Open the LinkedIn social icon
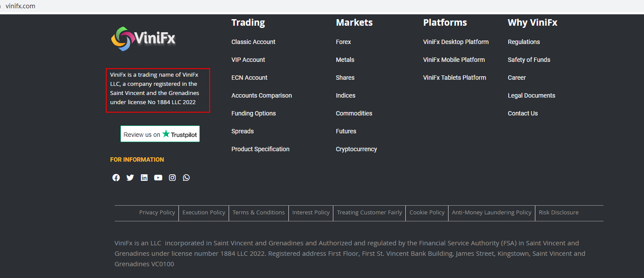The image size is (644, 278). pyautogui.click(x=144, y=178)
